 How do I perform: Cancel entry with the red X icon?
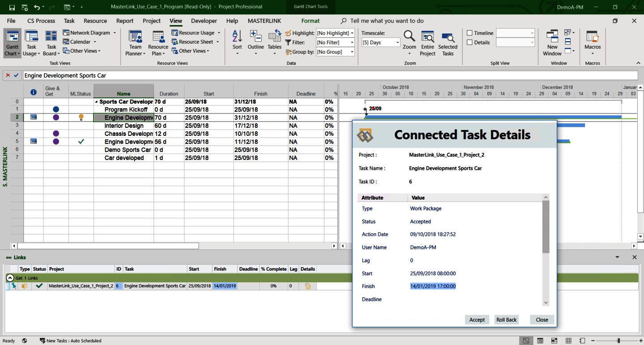click(x=8, y=75)
